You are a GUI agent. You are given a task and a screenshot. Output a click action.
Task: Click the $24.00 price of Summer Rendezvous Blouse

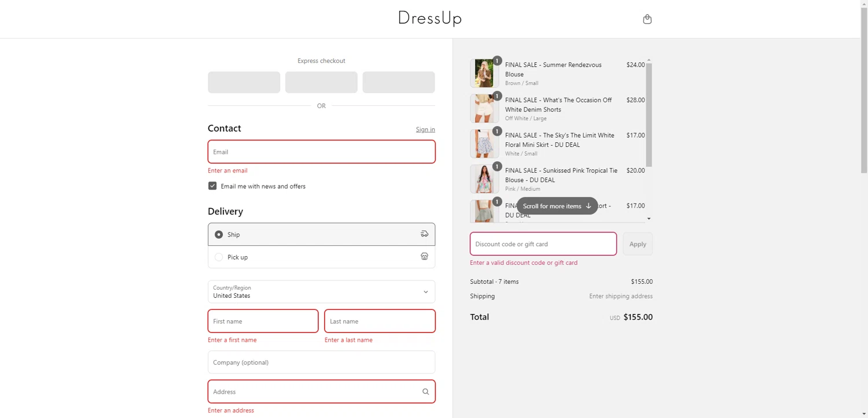point(635,65)
